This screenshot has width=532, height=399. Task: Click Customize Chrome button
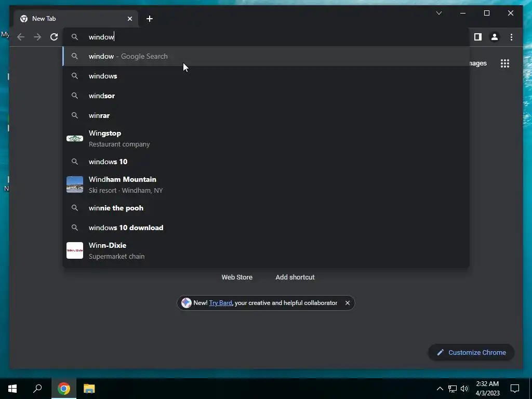[x=471, y=353]
